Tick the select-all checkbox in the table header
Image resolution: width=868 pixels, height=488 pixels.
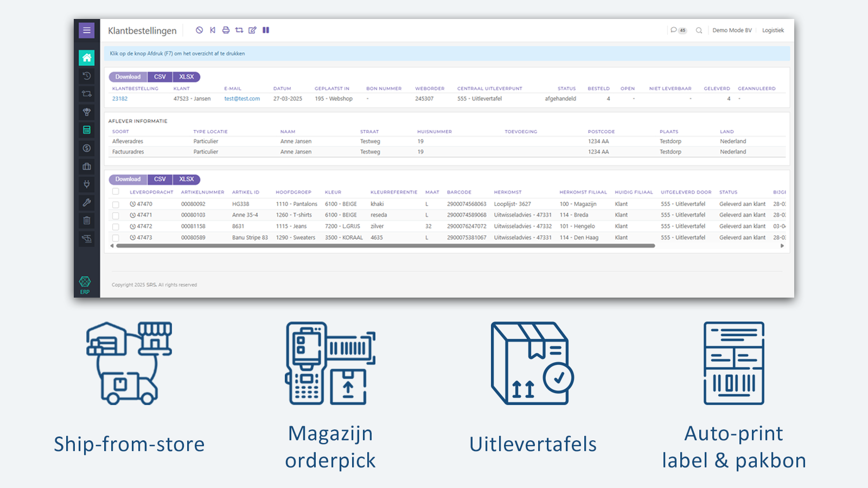coord(116,191)
